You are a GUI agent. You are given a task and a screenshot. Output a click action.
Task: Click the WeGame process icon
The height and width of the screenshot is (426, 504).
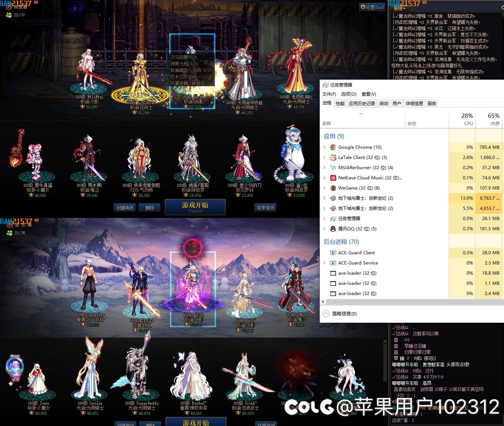click(333, 188)
